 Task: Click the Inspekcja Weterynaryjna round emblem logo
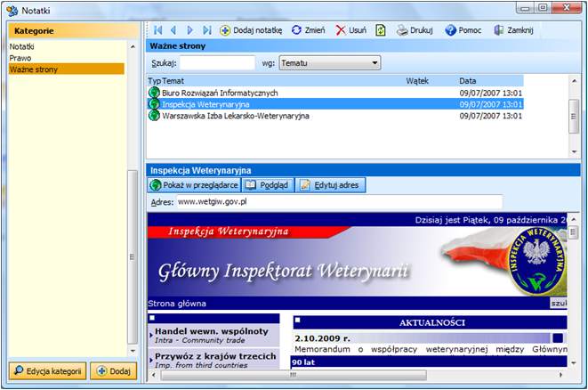point(537,261)
